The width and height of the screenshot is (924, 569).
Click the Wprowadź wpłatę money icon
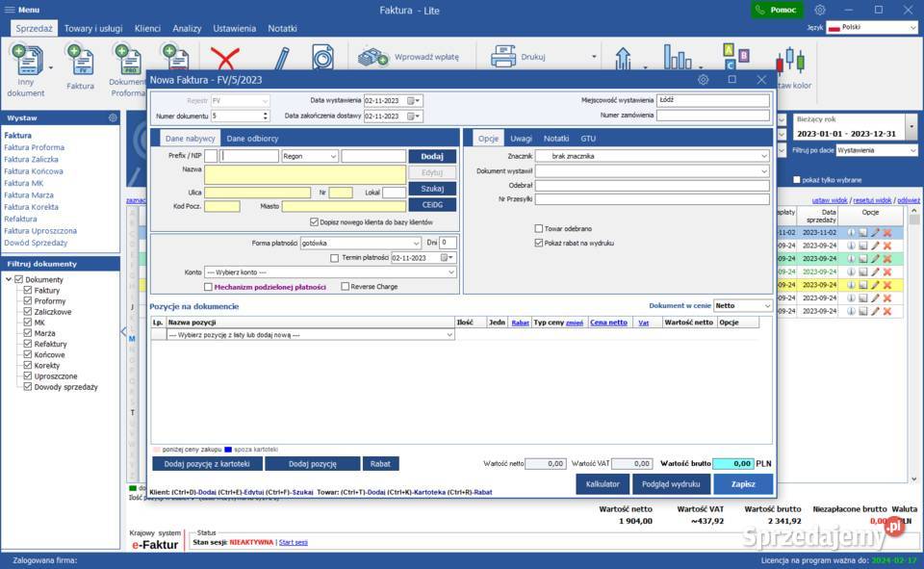[373, 57]
